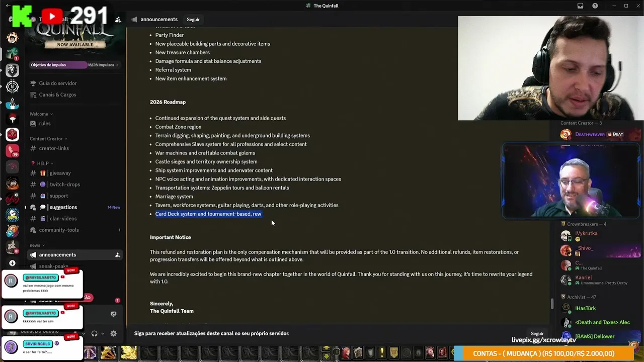Open the suggestions forum channel

point(74,207)
